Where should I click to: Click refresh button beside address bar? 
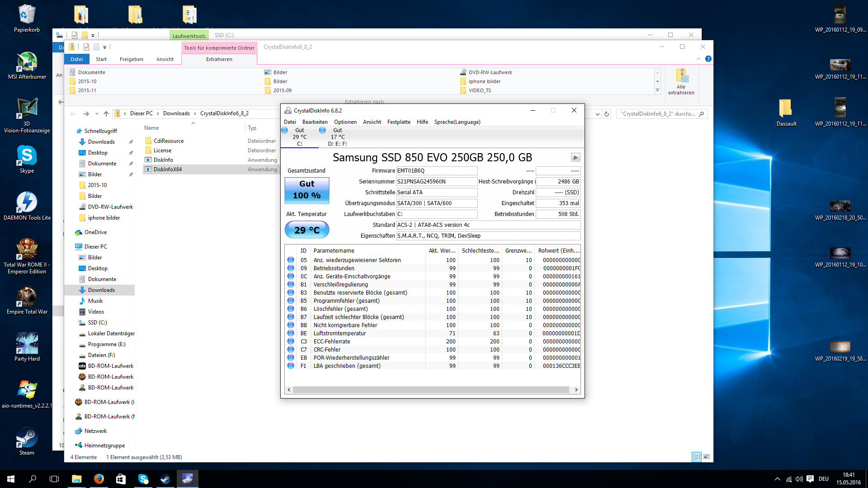[607, 114]
